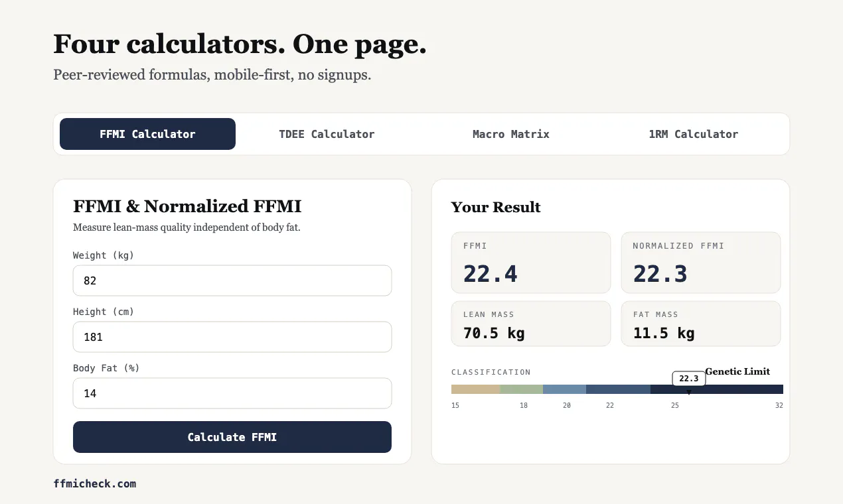Select the Macro Matrix tab
The image size is (843, 504).
(511, 134)
